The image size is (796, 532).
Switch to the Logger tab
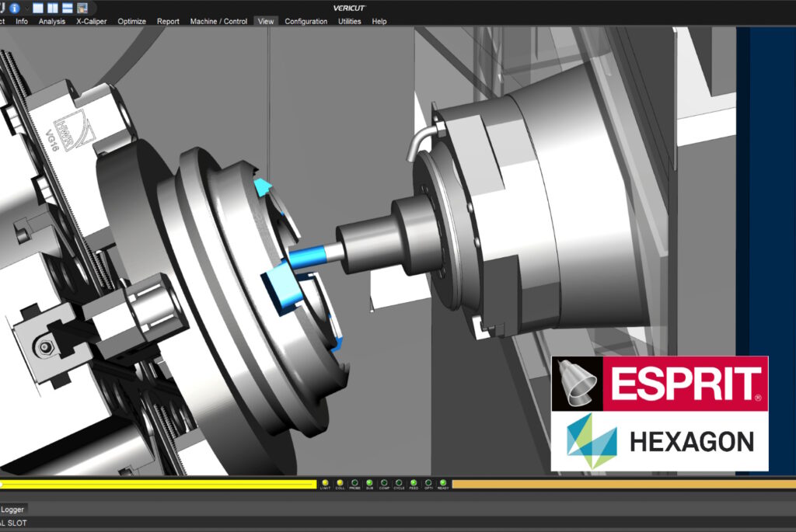click(12, 509)
